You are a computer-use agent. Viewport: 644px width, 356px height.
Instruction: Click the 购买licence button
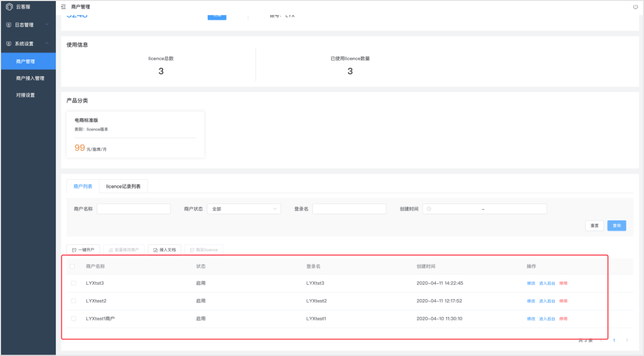pos(204,250)
